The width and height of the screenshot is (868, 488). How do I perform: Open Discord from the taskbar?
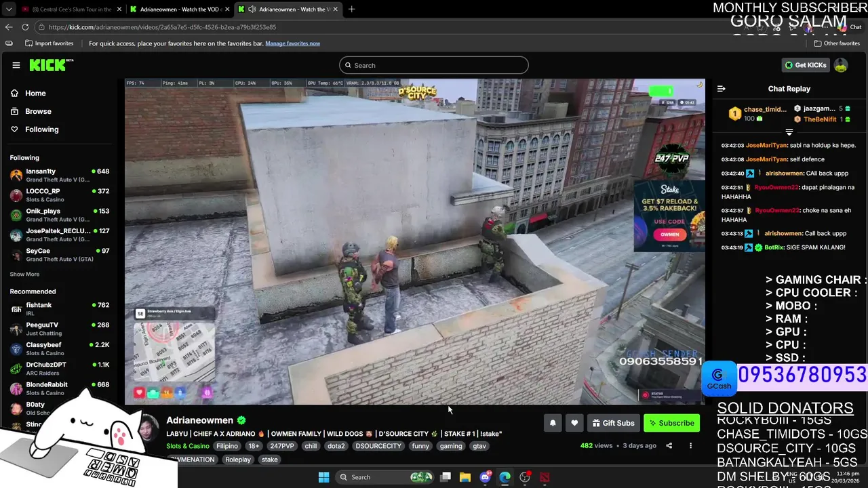point(485,477)
